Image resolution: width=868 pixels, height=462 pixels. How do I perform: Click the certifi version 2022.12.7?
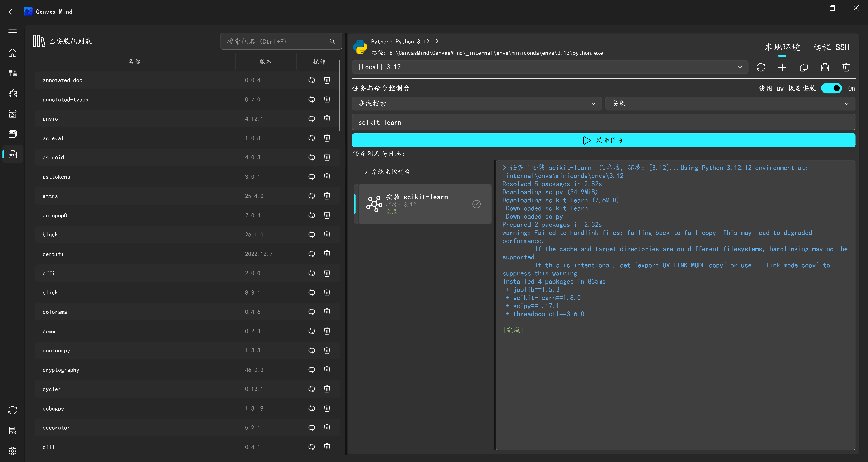(x=258, y=254)
